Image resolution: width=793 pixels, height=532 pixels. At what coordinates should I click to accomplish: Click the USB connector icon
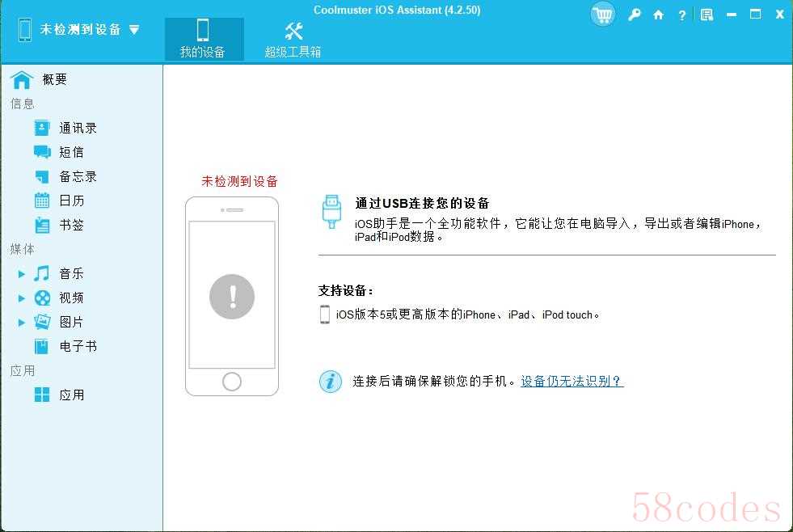[331, 212]
